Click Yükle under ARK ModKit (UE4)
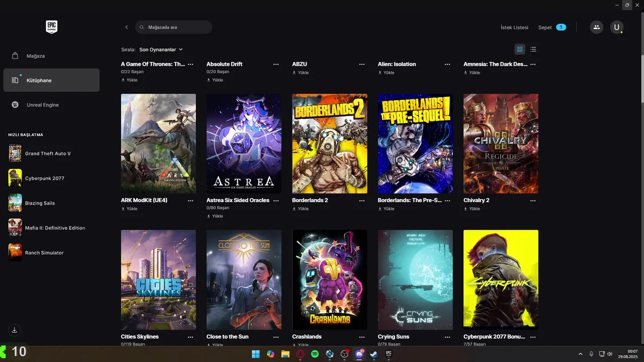Viewport: 644px width, 362px height. tap(129, 209)
